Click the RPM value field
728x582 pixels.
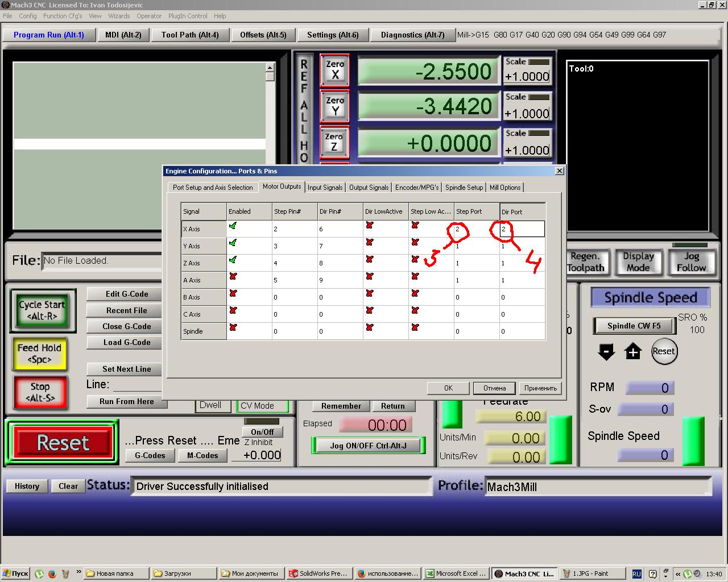tap(650, 388)
